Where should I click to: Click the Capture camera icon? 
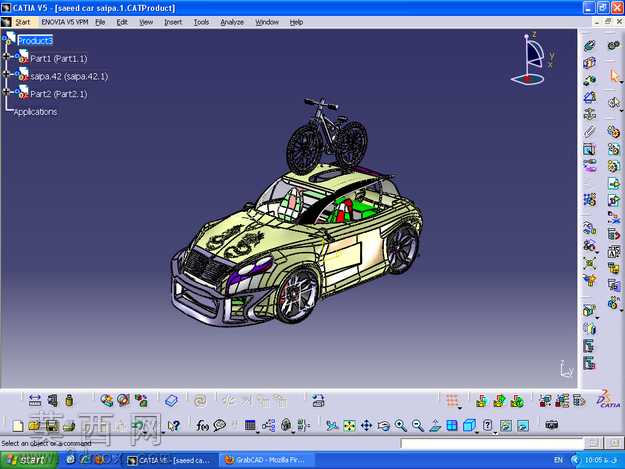pyautogui.click(x=552, y=425)
